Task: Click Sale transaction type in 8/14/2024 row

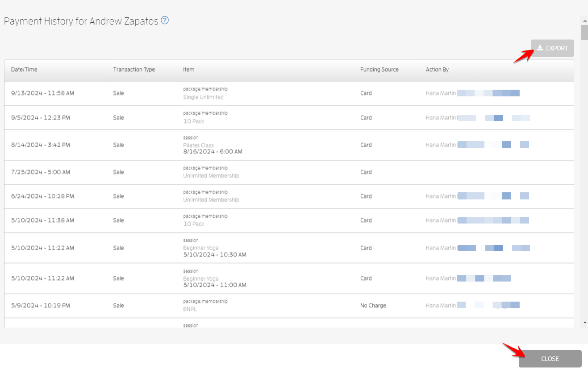Action: [x=118, y=145]
